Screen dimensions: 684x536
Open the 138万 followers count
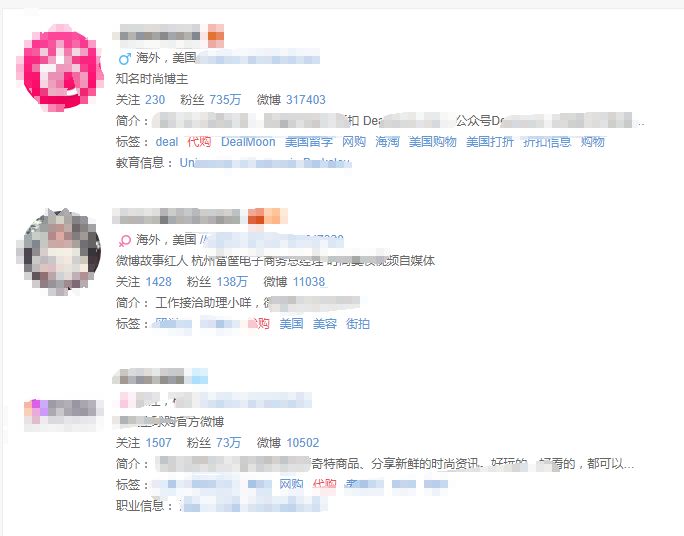pyautogui.click(x=232, y=282)
